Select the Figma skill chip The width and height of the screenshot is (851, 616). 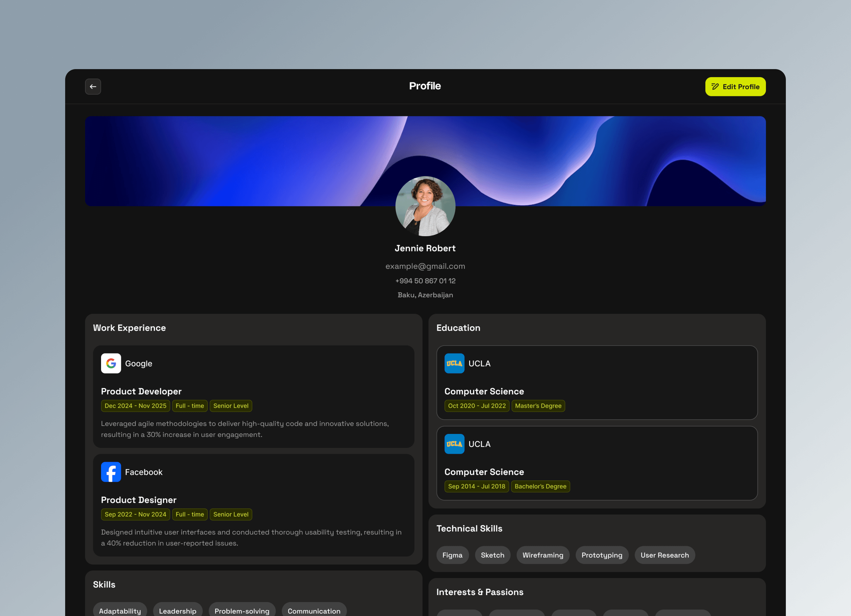[x=452, y=555]
